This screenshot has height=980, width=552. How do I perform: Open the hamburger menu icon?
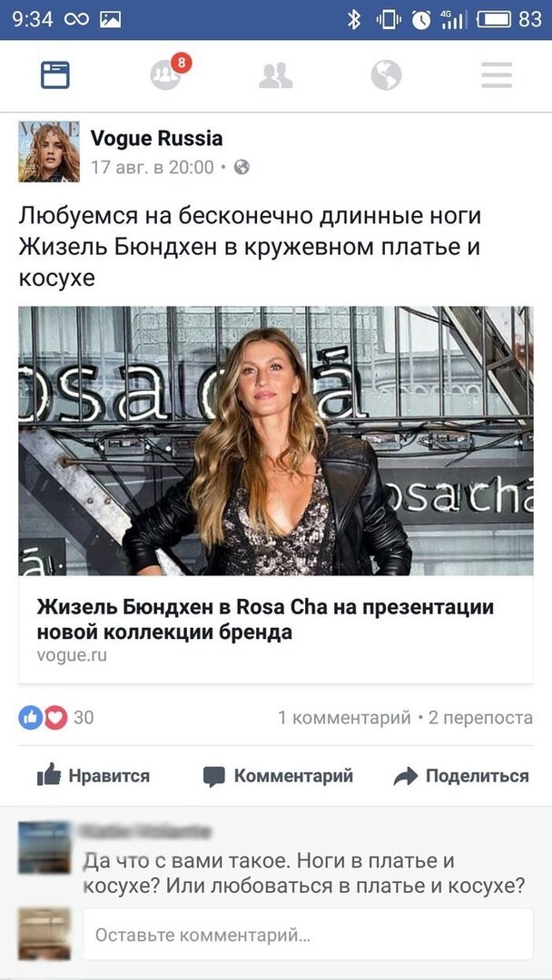click(x=497, y=75)
